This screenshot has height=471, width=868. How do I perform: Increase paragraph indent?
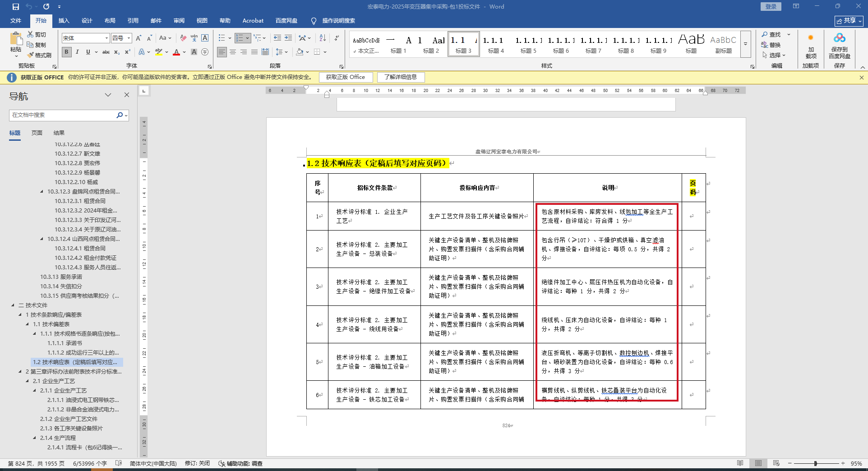click(288, 38)
